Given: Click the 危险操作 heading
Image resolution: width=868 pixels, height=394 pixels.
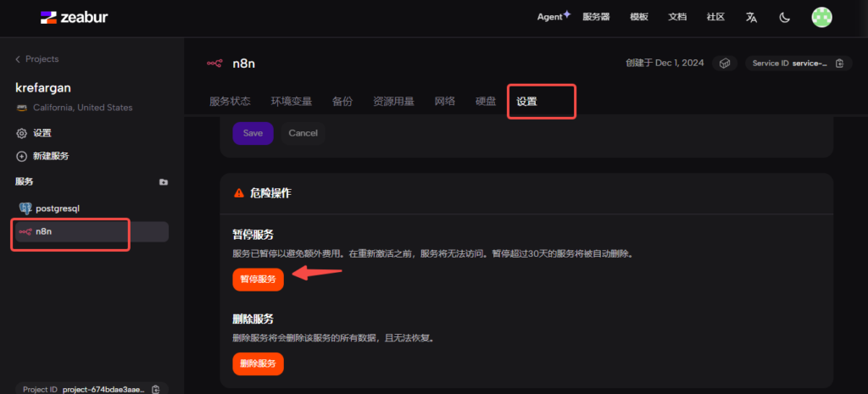Looking at the screenshot, I should (270, 193).
